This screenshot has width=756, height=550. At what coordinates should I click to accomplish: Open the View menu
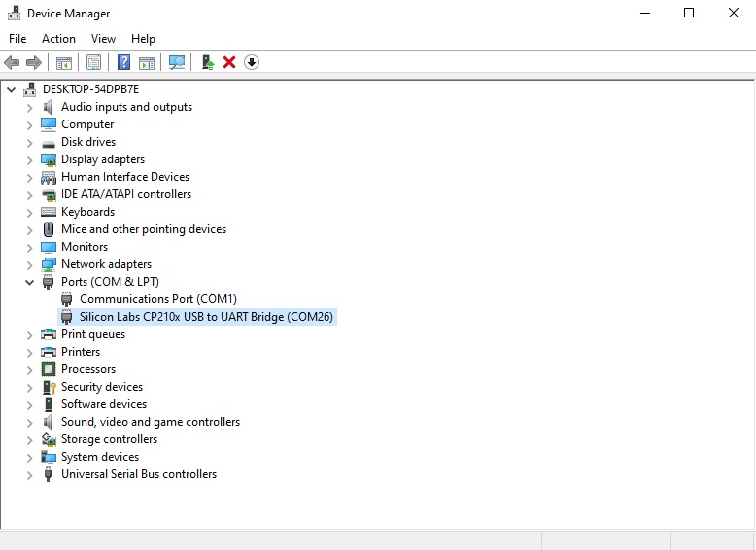103,39
